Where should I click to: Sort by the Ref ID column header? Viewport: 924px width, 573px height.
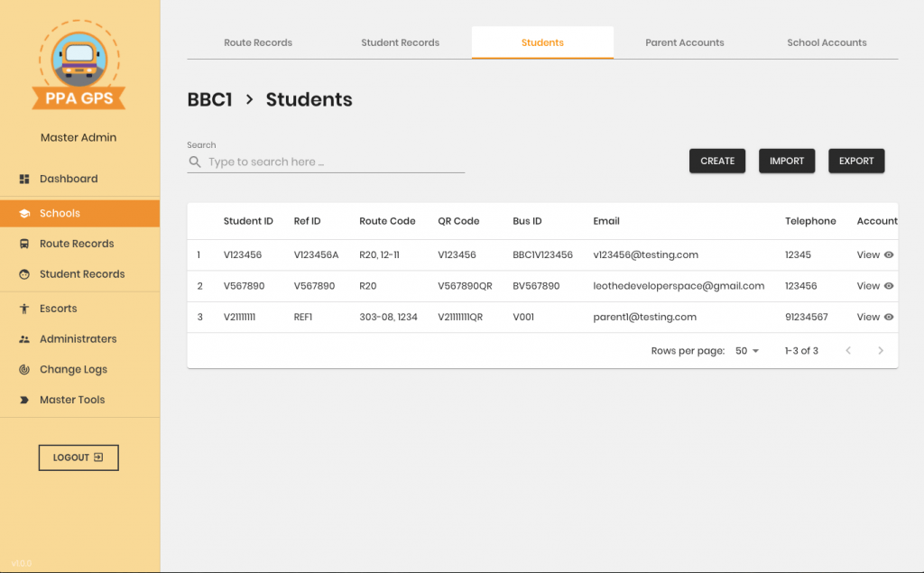click(307, 221)
